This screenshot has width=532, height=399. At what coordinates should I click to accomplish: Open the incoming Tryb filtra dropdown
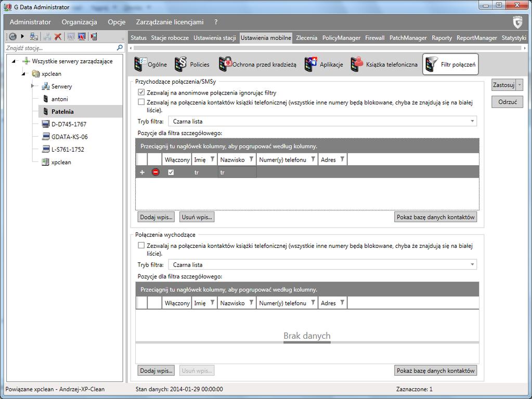coord(322,121)
